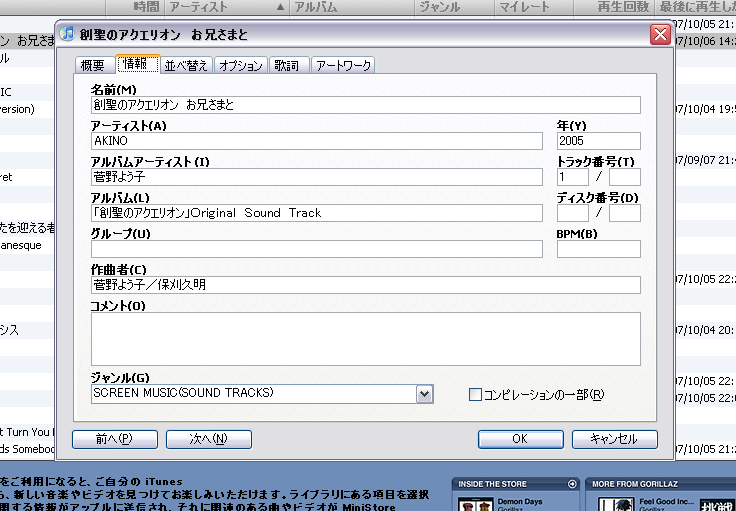Click the INSIDE THE STORE heading
736x511 pixels.
pyautogui.click(x=492, y=484)
